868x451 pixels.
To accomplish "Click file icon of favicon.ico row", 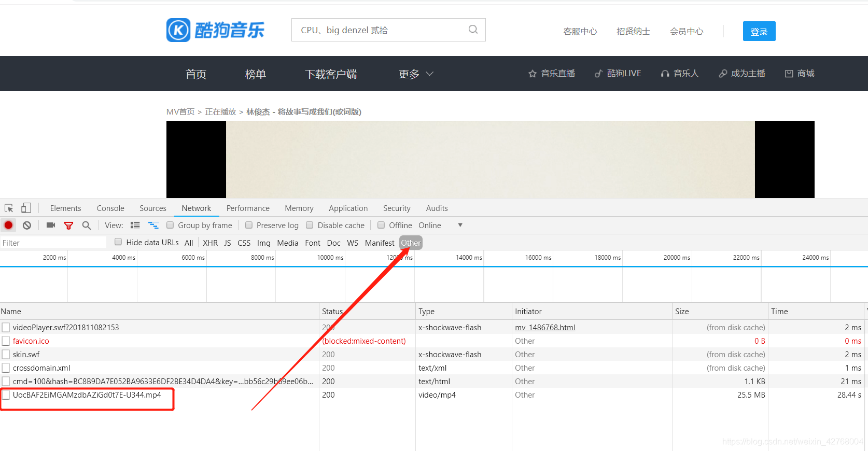I will 6,341.
